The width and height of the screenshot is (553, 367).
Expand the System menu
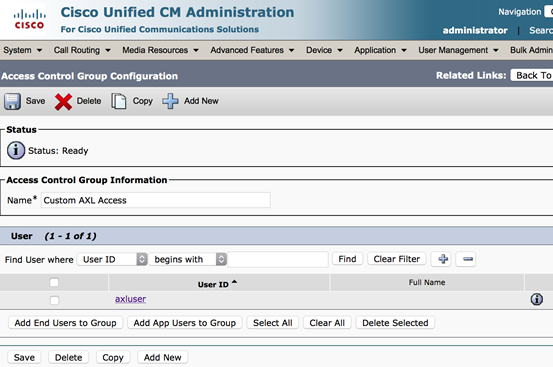coord(23,50)
